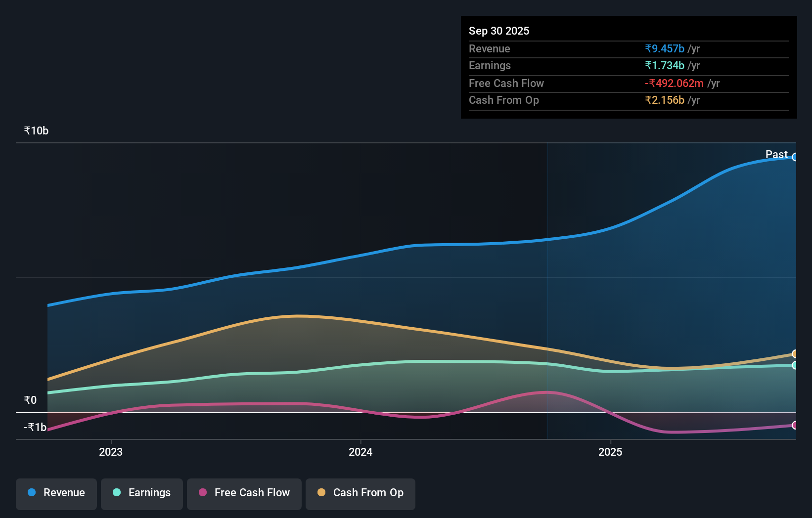The image size is (812, 518).
Task: Toggle the Revenue series visibility
Action: 56,492
